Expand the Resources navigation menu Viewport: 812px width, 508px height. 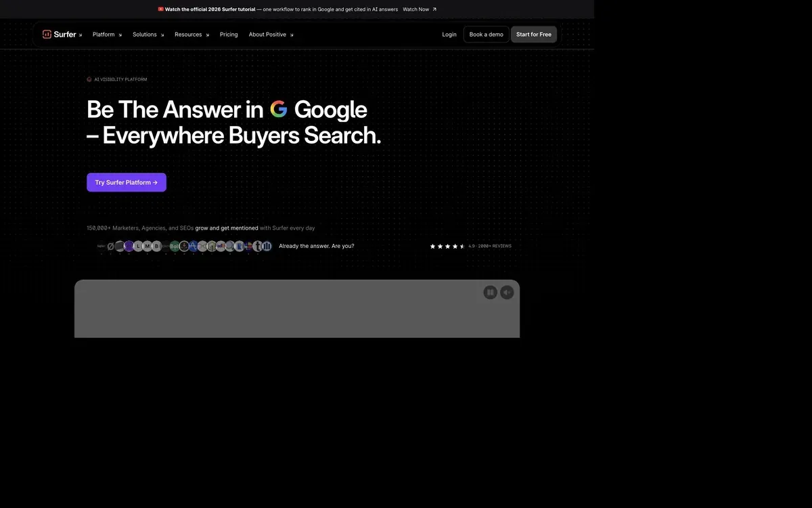click(x=191, y=35)
